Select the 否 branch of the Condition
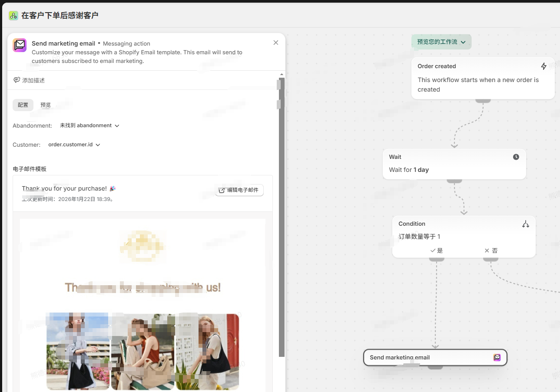This screenshot has width=560, height=392. click(x=491, y=250)
